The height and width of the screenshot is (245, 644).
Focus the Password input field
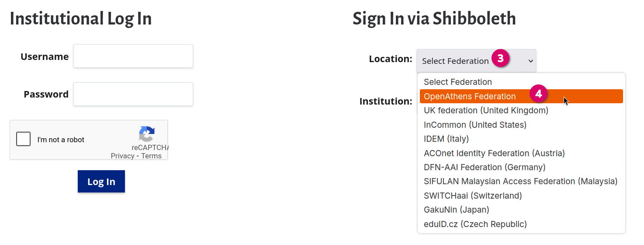133,94
